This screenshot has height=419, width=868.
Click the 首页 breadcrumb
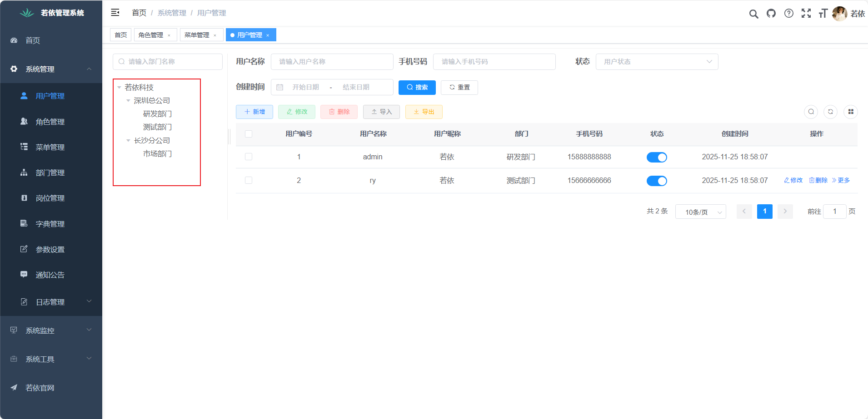[139, 13]
